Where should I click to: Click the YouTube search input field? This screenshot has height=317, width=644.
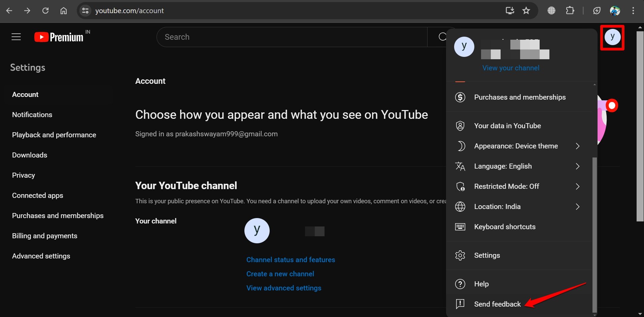(x=292, y=37)
